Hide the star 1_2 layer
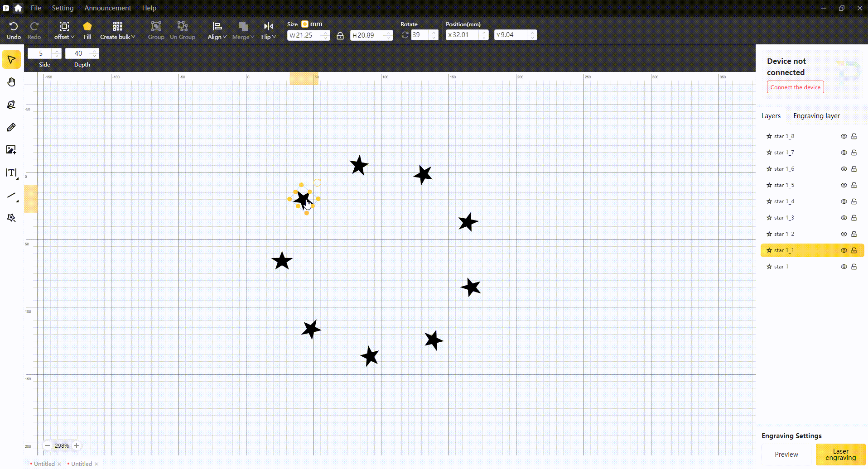This screenshot has width=868, height=469. (x=844, y=234)
